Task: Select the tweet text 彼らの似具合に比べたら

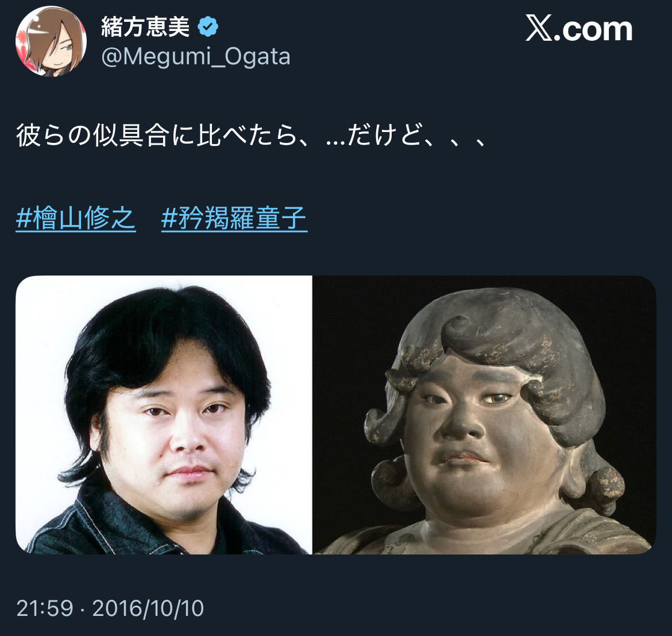Action: (x=157, y=135)
